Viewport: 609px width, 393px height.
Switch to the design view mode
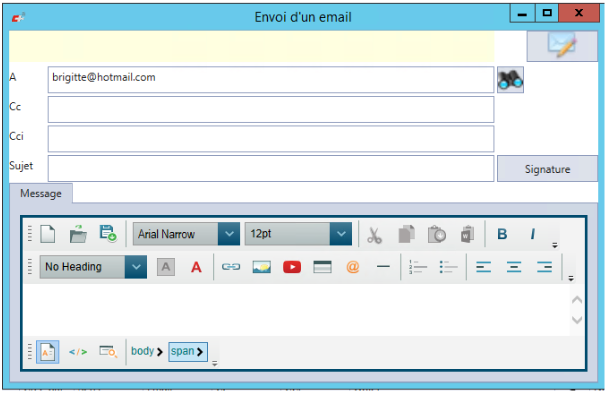tap(48, 352)
